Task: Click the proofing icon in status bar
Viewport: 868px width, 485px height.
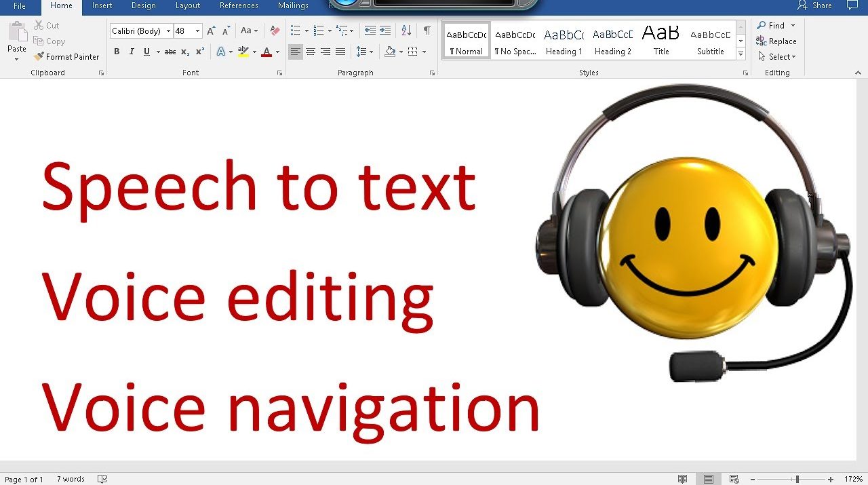Action: [x=102, y=479]
